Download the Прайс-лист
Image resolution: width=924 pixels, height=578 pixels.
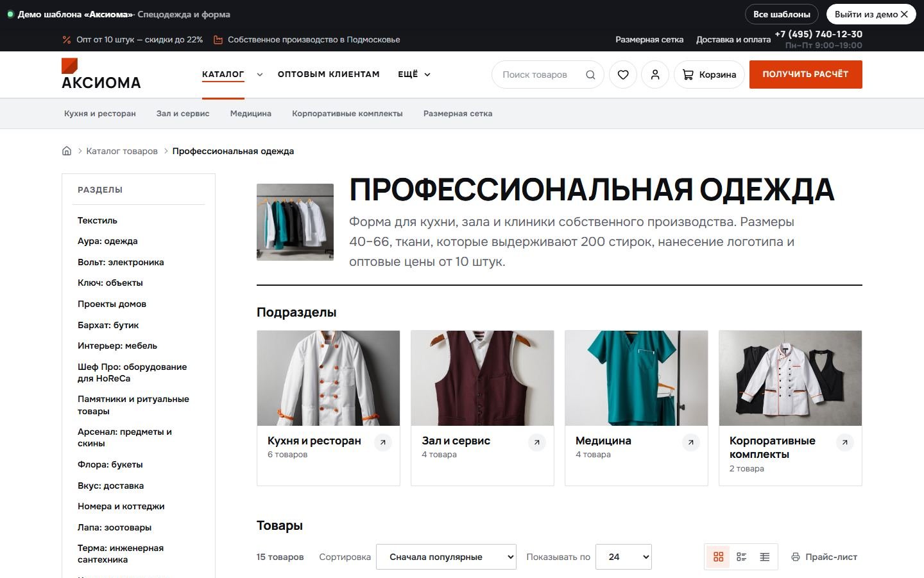click(824, 557)
